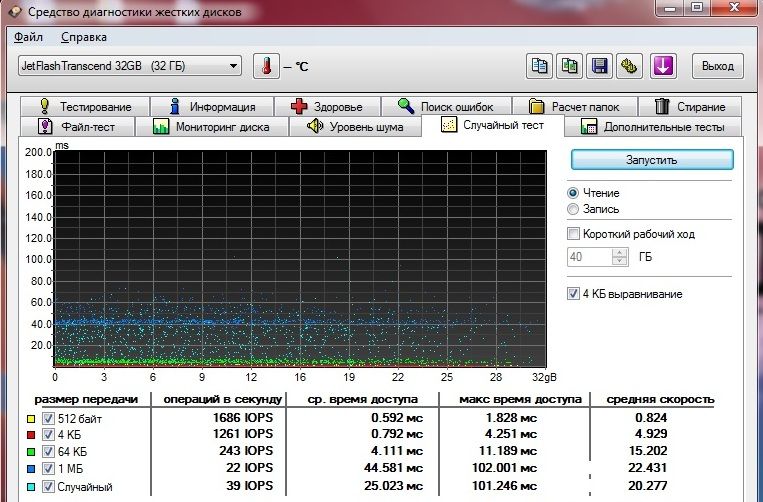Click the Выход button
Viewport: 763px width, 502px height.
pyautogui.click(x=716, y=67)
